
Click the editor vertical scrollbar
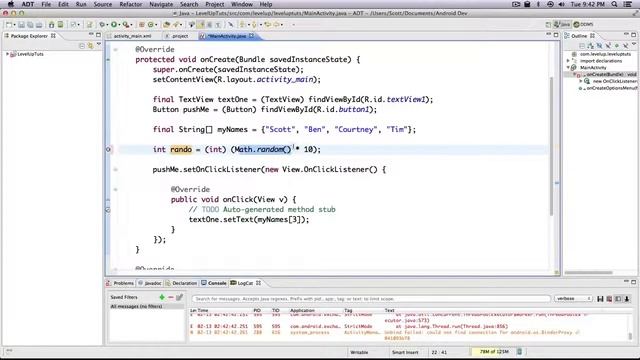point(552,147)
